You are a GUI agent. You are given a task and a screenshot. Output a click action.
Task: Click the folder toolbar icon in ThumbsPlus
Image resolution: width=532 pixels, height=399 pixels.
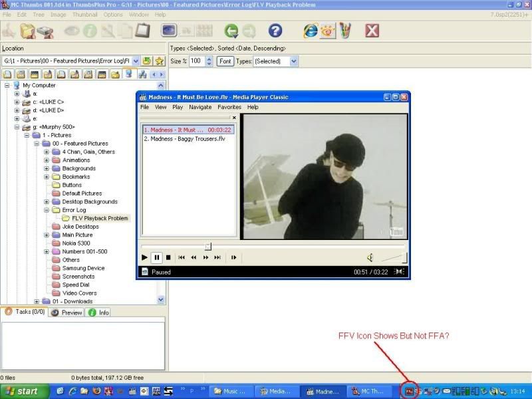[x=27, y=31]
